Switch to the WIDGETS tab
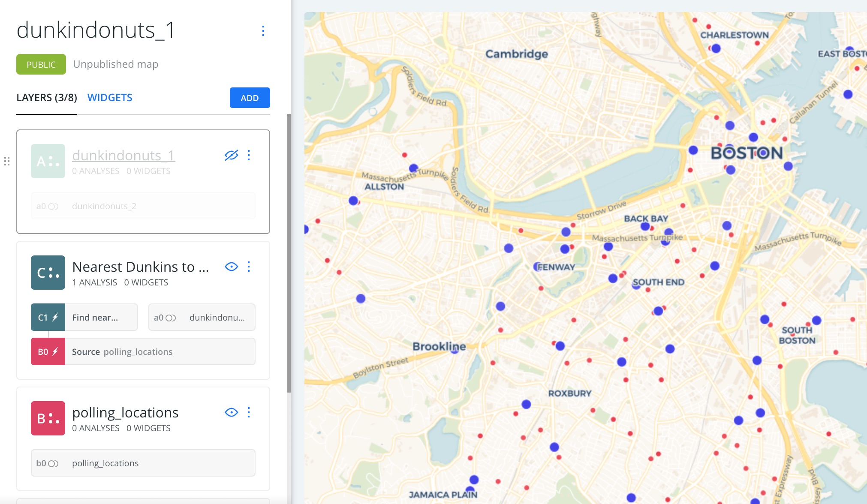 [110, 98]
